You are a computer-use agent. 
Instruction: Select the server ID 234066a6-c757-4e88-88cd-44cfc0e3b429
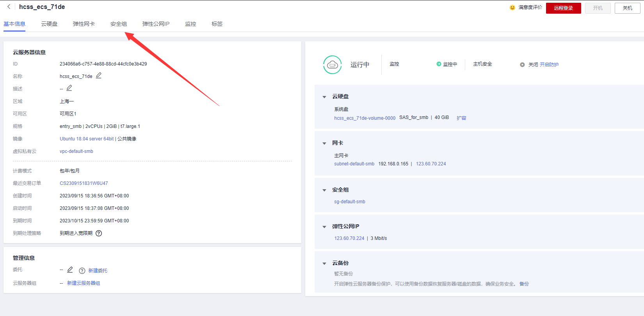(103, 64)
